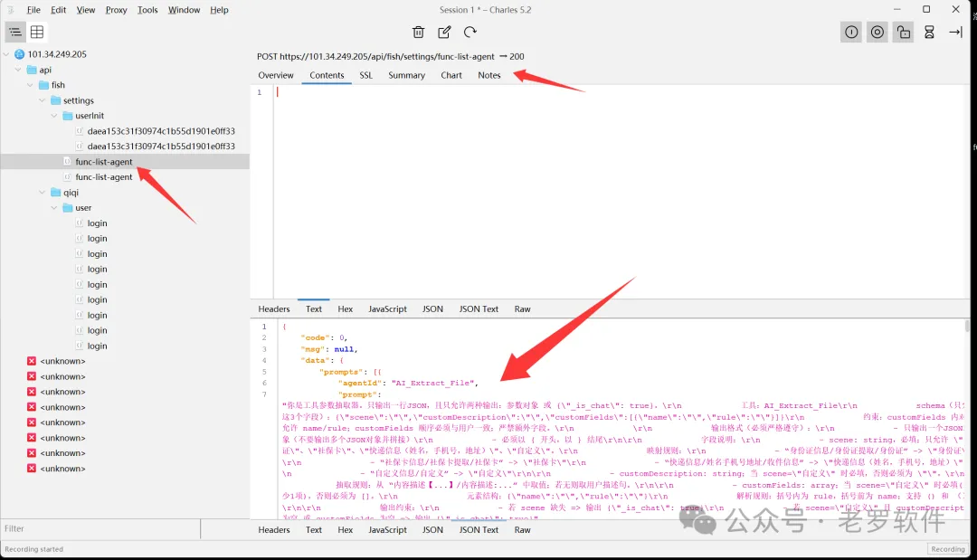Open the Window menu
This screenshot has height=560, width=977.
184,10
